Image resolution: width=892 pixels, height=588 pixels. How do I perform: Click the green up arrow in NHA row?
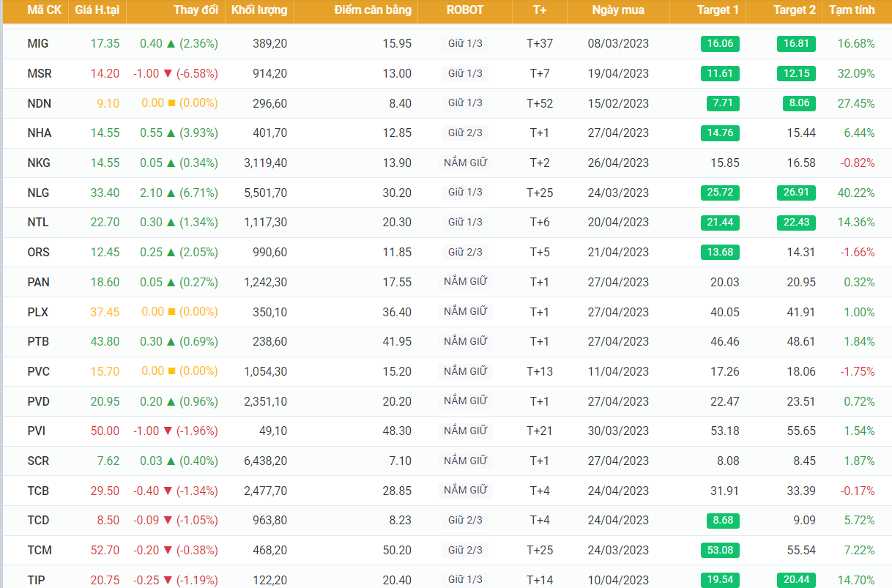[x=171, y=133]
